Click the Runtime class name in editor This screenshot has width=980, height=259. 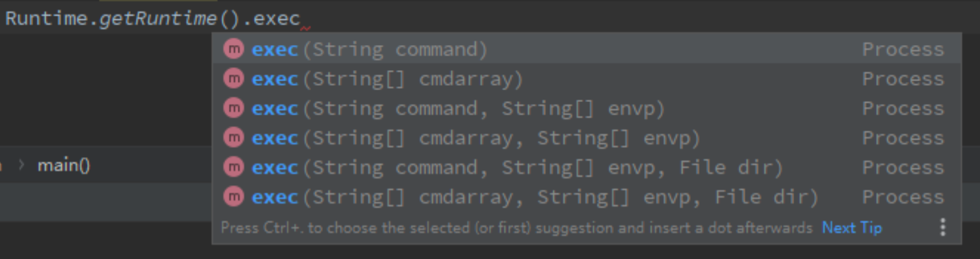(46, 19)
